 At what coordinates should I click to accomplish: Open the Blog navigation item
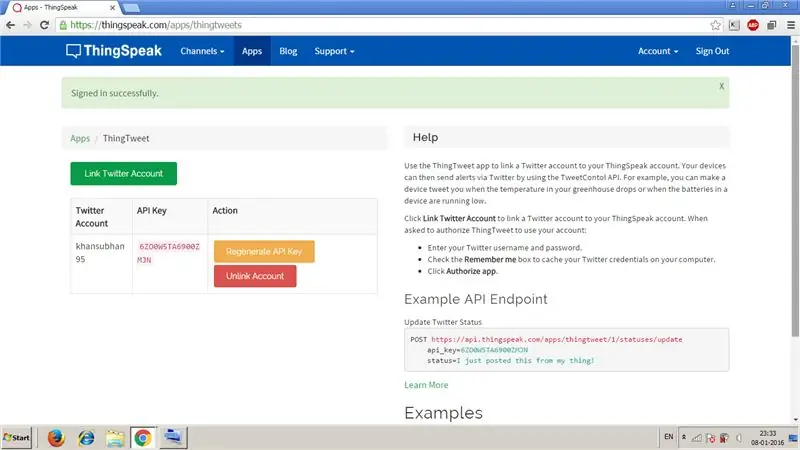pos(288,51)
